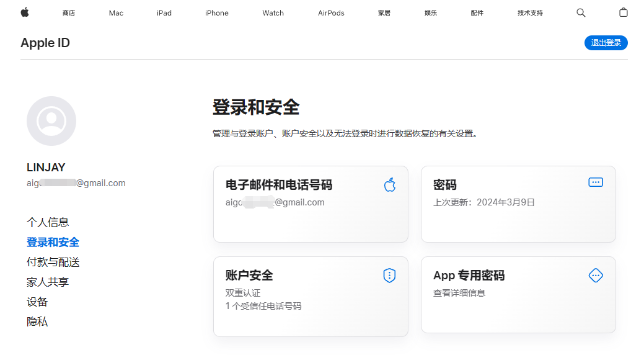Open the 密码 card title
The height and width of the screenshot is (355, 644).
tap(445, 185)
